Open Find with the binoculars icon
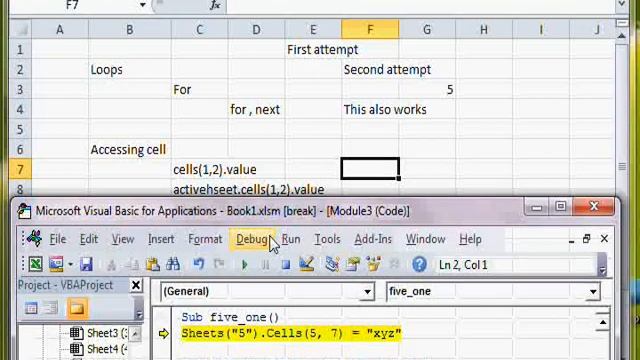The height and width of the screenshot is (360, 640). point(173,264)
